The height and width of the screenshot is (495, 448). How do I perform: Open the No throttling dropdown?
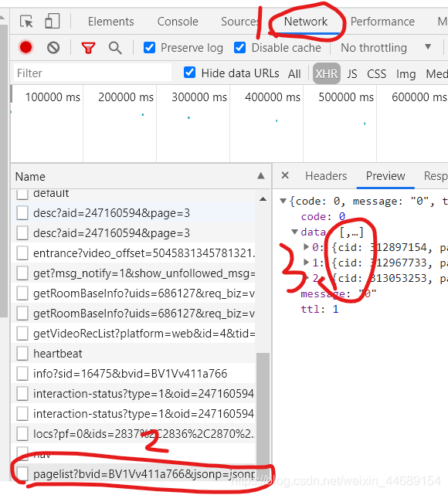(x=385, y=48)
